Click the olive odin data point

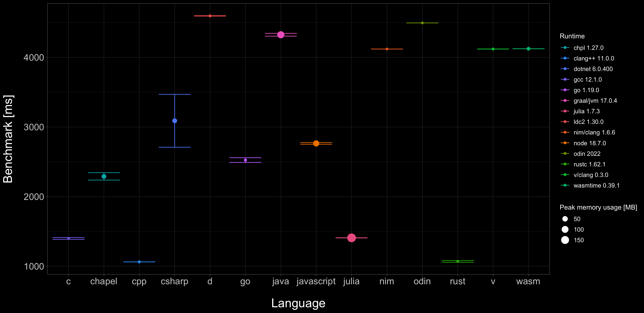point(422,23)
